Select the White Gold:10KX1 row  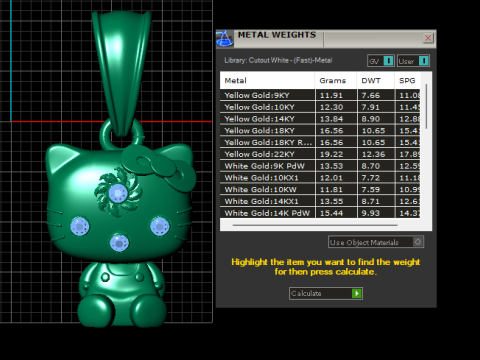click(320, 178)
